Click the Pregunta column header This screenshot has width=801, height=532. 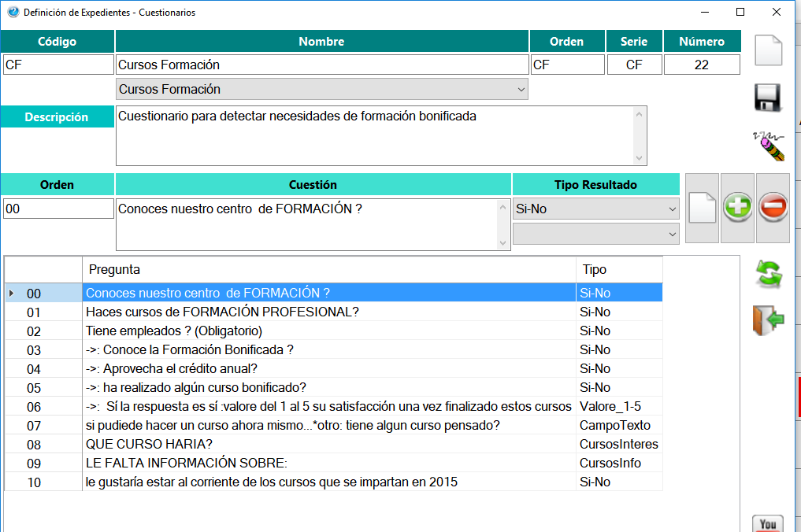coord(329,270)
